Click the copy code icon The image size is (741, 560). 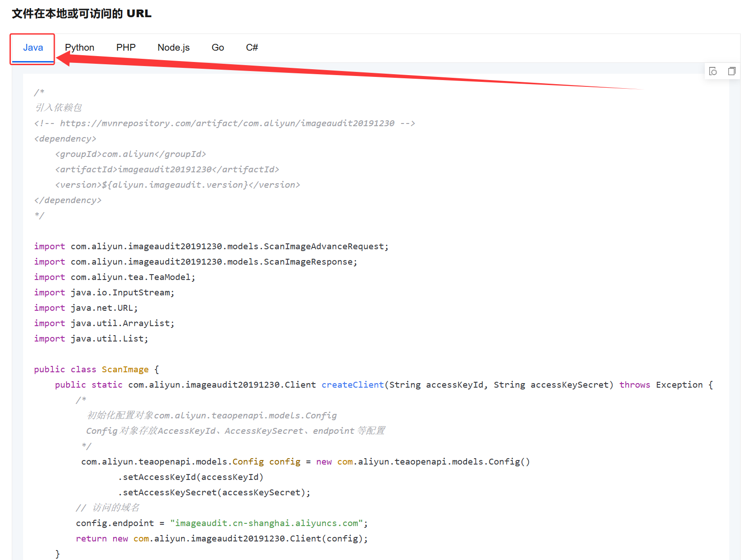[x=731, y=71]
